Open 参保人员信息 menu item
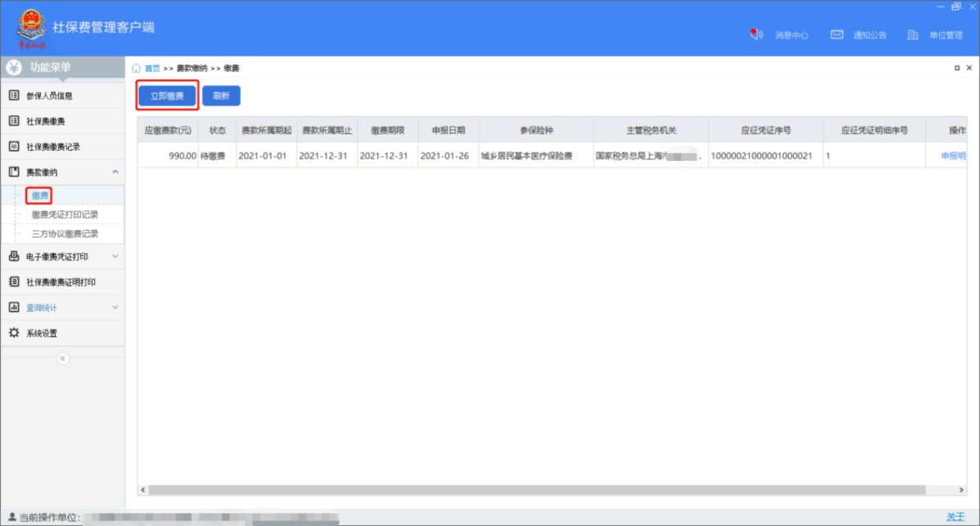 coord(49,95)
